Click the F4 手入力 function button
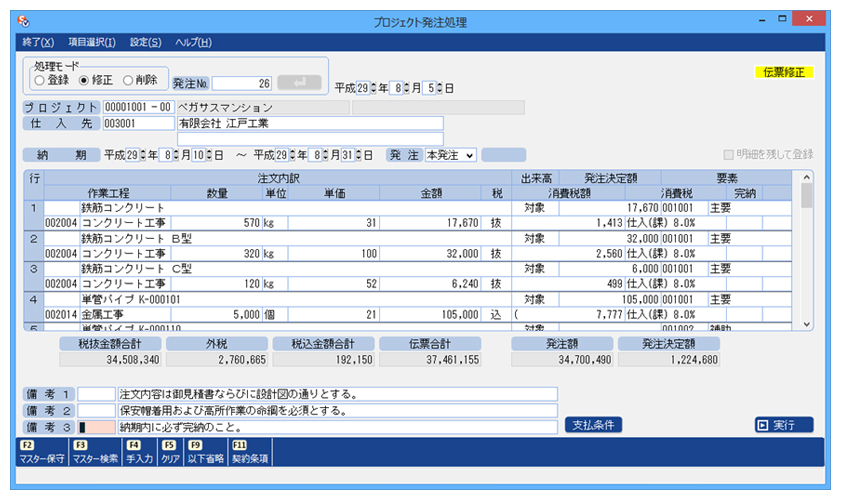841x500 pixels. pos(142,453)
